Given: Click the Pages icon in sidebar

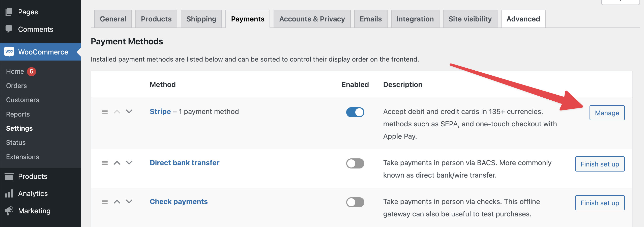Looking at the screenshot, I should (9, 12).
